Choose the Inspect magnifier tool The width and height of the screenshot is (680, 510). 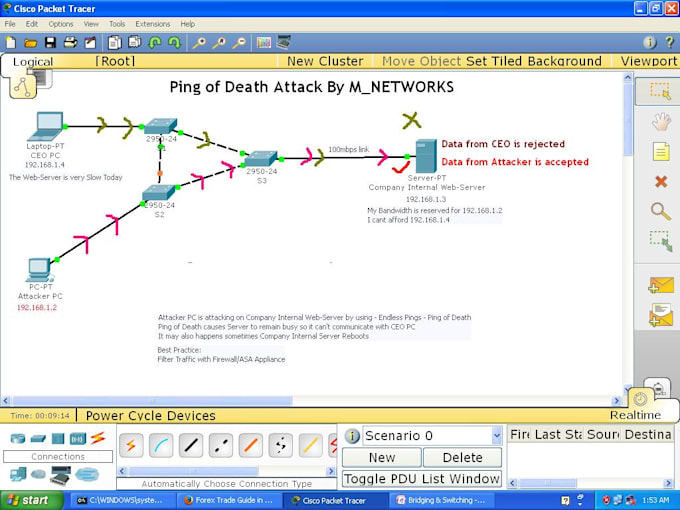tap(660, 211)
